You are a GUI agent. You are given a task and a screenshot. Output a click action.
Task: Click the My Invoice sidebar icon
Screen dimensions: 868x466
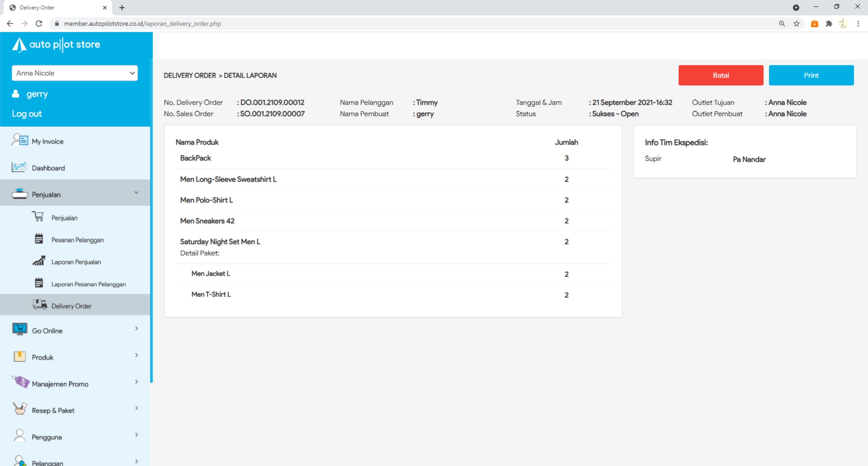point(20,140)
